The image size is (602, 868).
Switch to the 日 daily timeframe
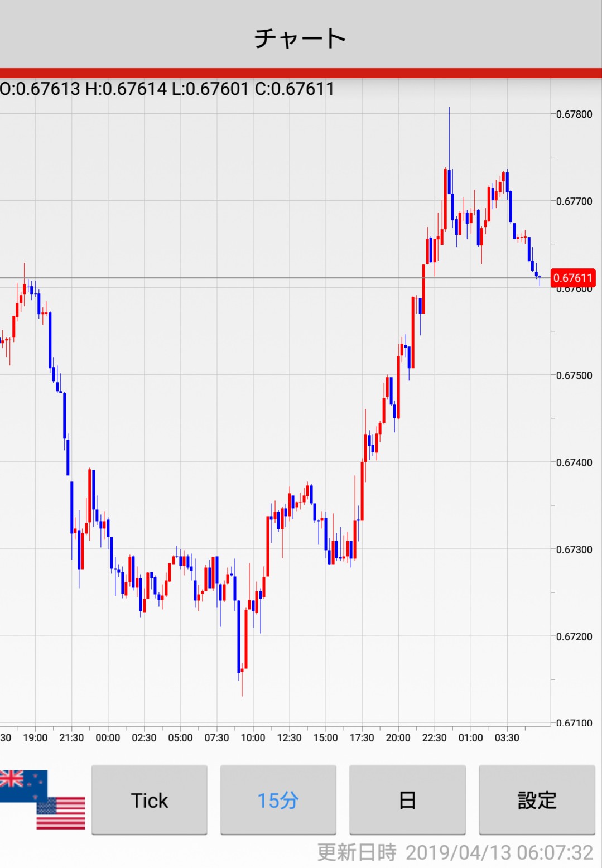click(407, 800)
